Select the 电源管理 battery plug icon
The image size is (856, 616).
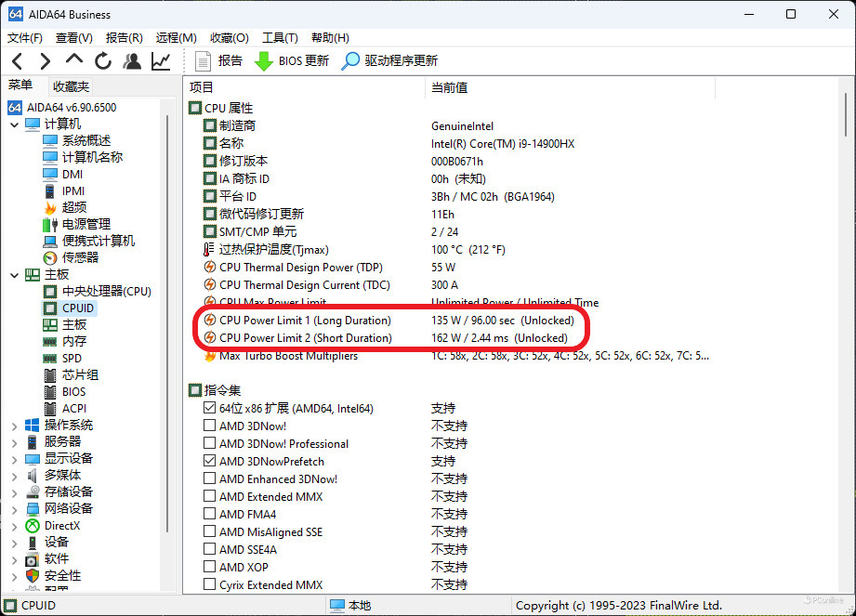click(49, 224)
